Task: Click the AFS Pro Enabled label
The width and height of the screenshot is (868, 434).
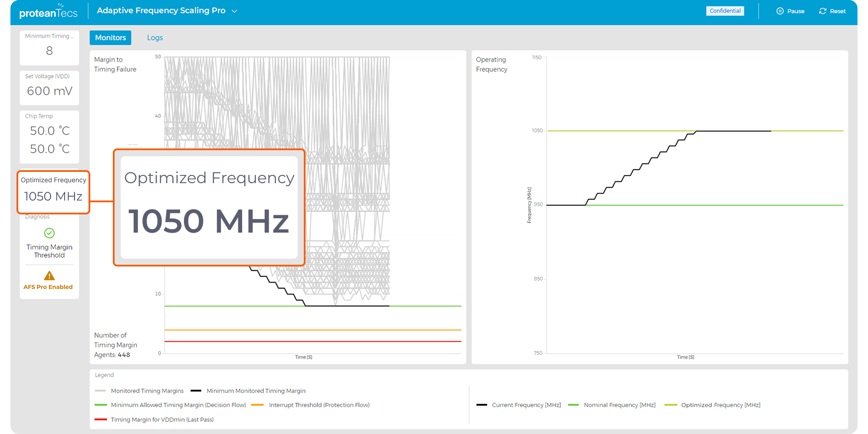Action: [x=48, y=287]
